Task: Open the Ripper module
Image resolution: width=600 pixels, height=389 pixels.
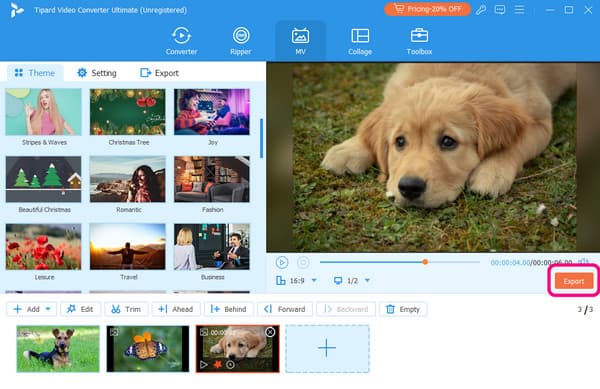Action: (241, 41)
